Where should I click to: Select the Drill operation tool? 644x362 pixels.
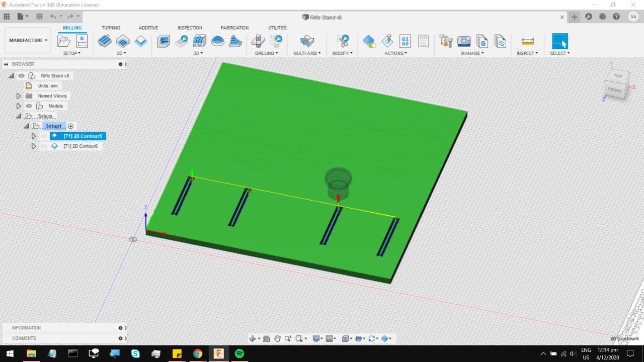[x=258, y=41]
